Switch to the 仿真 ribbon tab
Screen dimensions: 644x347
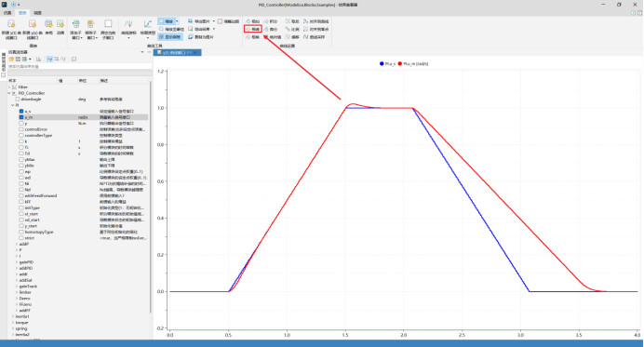point(7,13)
